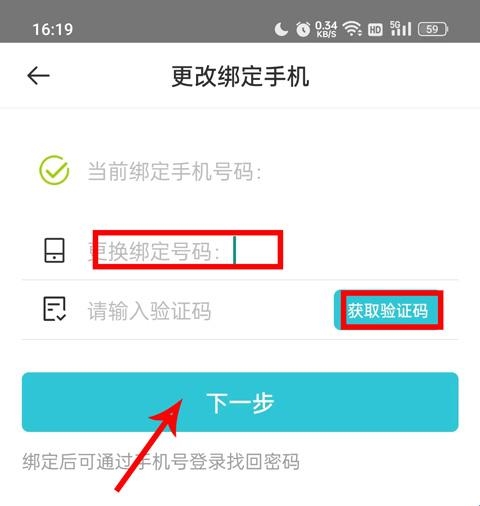Tap the 5G signal strength icon
The image size is (480, 506).
[x=400, y=29]
